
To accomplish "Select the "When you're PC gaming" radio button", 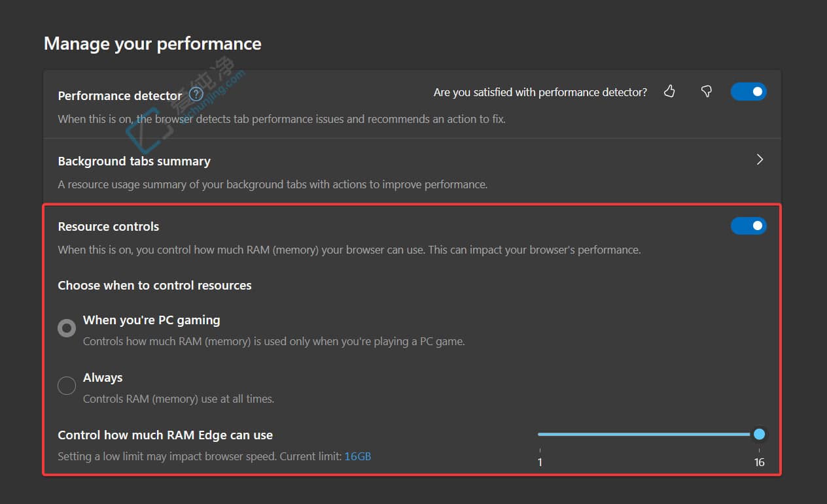I will click(67, 328).
